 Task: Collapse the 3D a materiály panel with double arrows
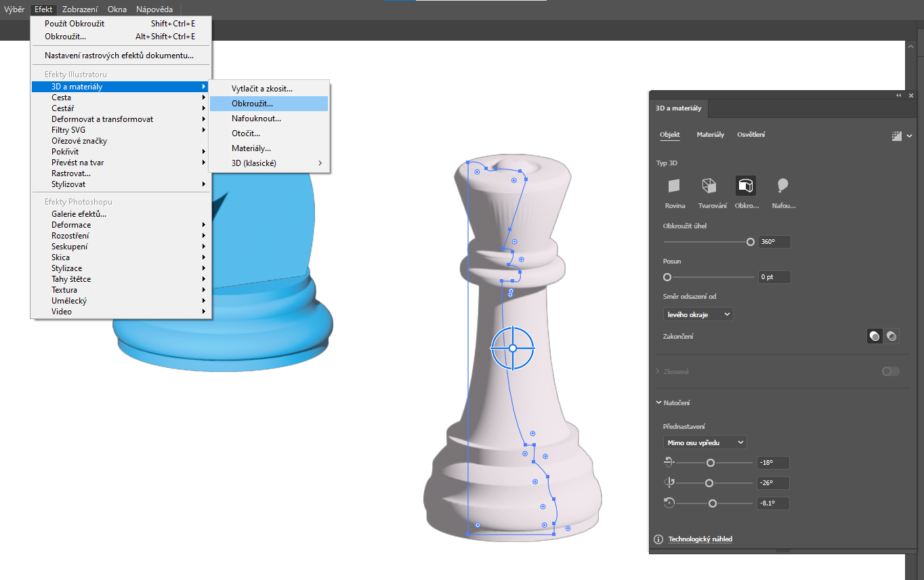899,96
